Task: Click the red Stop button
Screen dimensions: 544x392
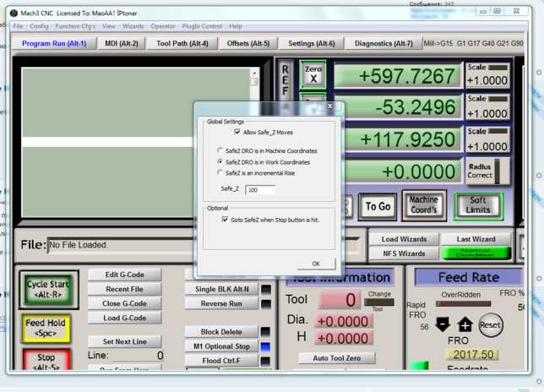Action: point(46,360)
